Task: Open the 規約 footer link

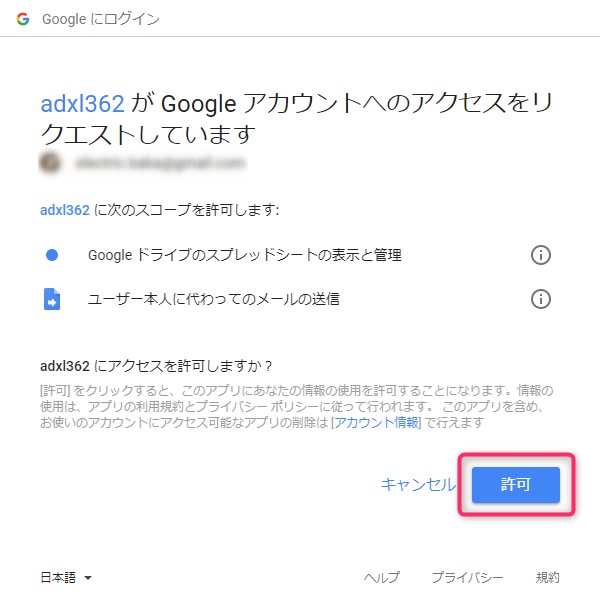Action: tap(548, 577)
